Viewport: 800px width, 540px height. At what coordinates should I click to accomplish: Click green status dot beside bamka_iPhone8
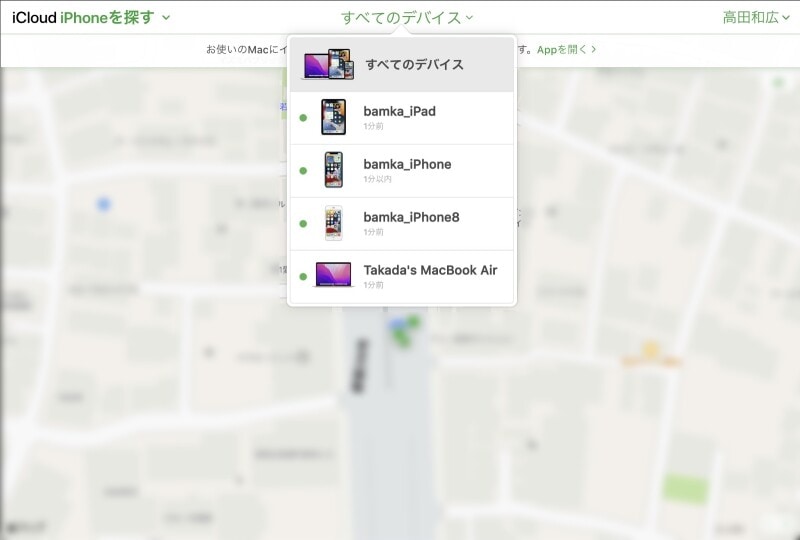pyautogui.click(x=303, y=223)
